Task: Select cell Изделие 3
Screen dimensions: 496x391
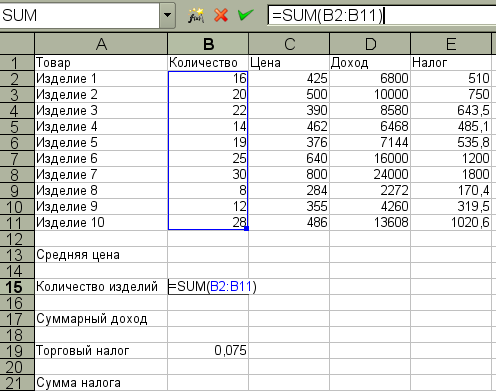Action: pyautogui.click(x=101, y=111)
